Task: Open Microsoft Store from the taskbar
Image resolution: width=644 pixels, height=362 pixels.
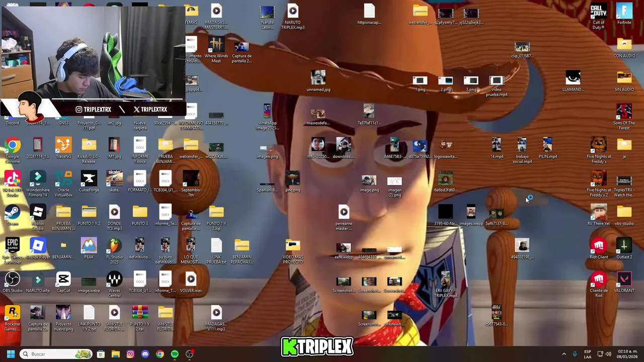Action: (101, 354)
